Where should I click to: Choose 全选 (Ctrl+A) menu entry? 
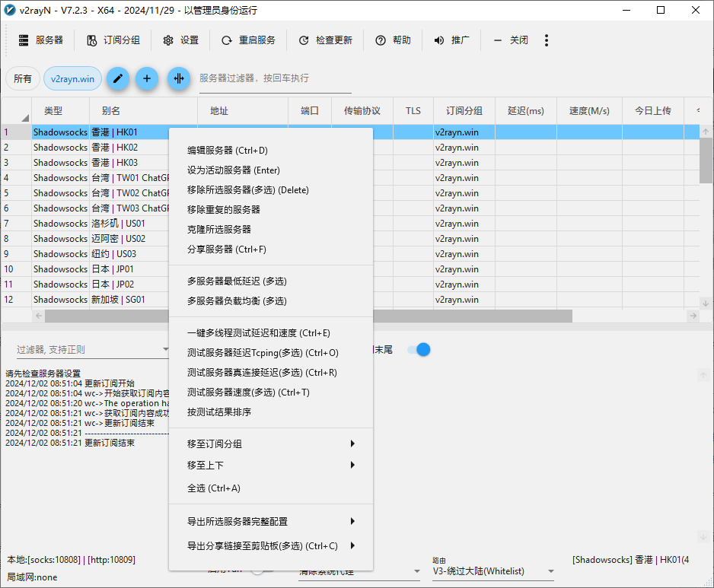pos(270,488)
